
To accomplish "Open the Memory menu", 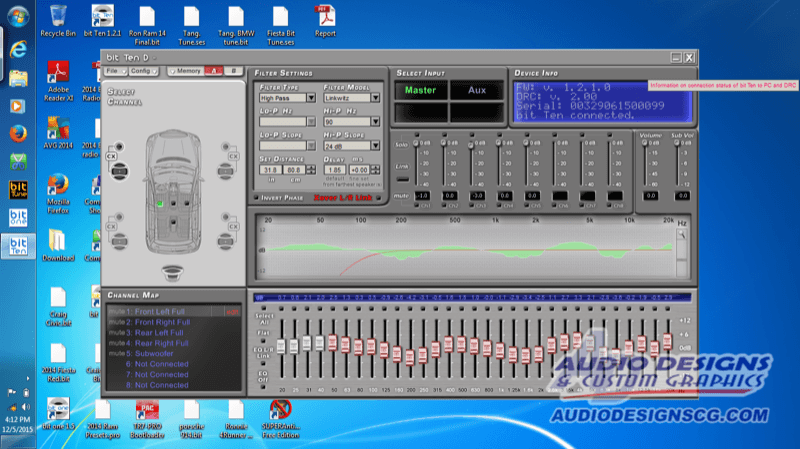I will click(x=186, y=71).
